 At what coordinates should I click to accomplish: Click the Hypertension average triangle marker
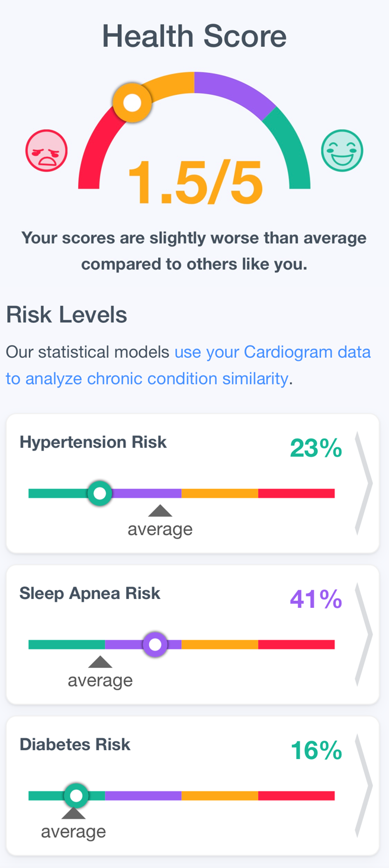click(x=160, y=511)
